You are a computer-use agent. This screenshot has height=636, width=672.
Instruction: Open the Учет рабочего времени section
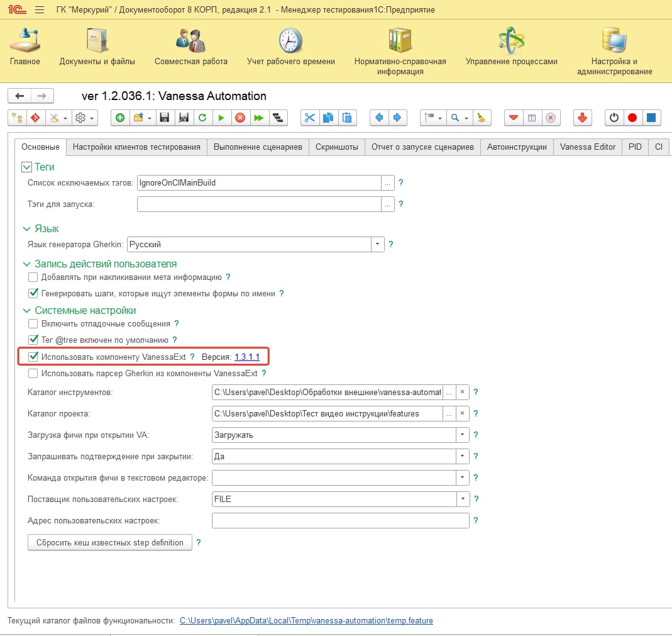click(x=290, y=49)
